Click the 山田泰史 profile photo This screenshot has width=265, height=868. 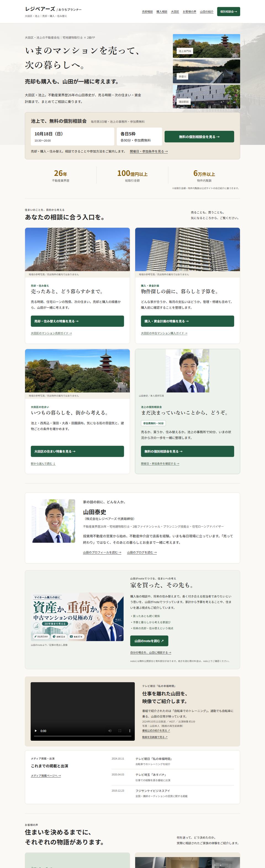(53, 521)
